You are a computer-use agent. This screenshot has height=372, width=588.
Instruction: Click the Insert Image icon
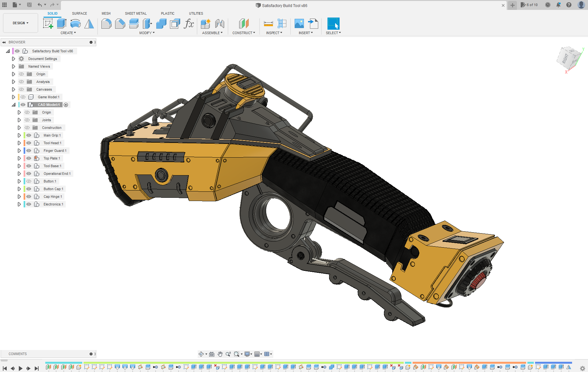[299, 24]
